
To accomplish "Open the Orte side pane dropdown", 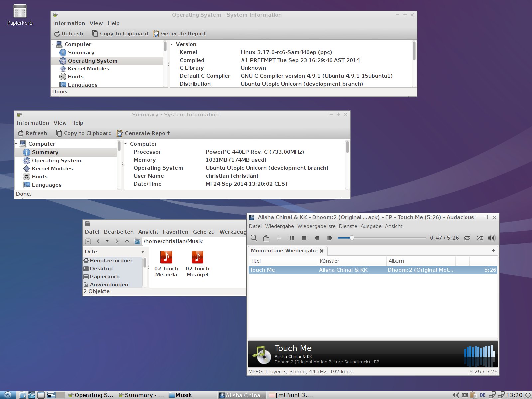I will (143, 252).
